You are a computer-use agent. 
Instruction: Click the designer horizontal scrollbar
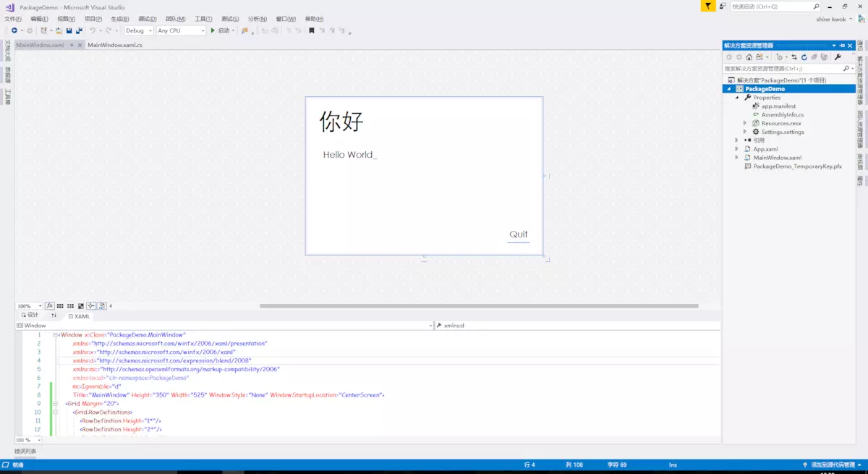tap(479, 306)
